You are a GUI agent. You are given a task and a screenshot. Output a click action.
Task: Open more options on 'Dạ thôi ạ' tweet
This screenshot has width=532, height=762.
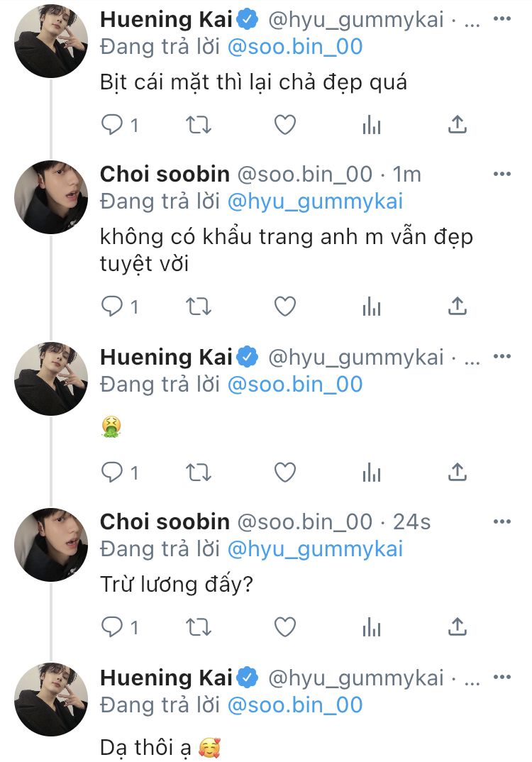(x=502, y=678)
